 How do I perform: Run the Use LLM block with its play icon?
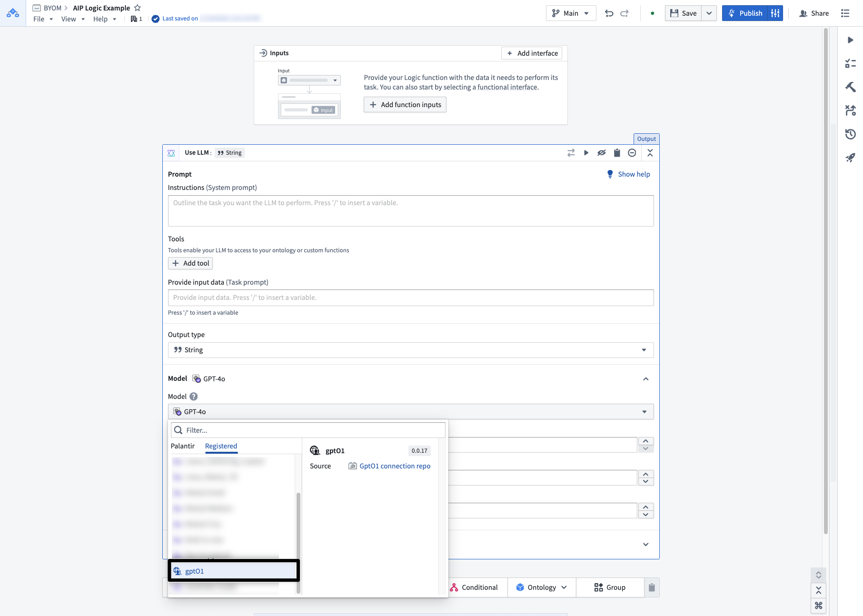pos(586,153)
